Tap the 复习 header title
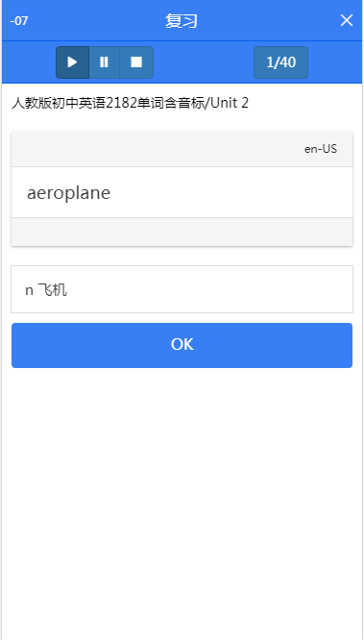Screen dimensions: 364x640 point(182,21)
